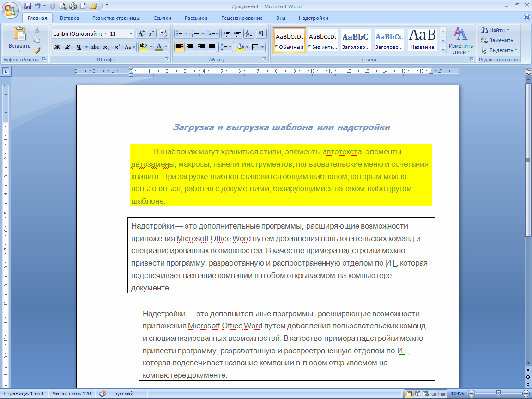Viewport: 532px width, 399px height.
Task: Apply shading with the paint bucket icon
Action: 240,47
